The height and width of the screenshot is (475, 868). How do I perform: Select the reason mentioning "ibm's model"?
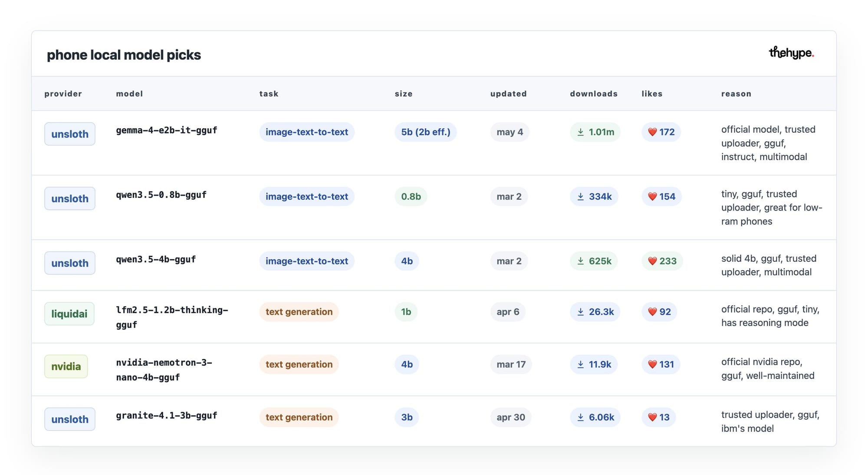tap(770, 421)
